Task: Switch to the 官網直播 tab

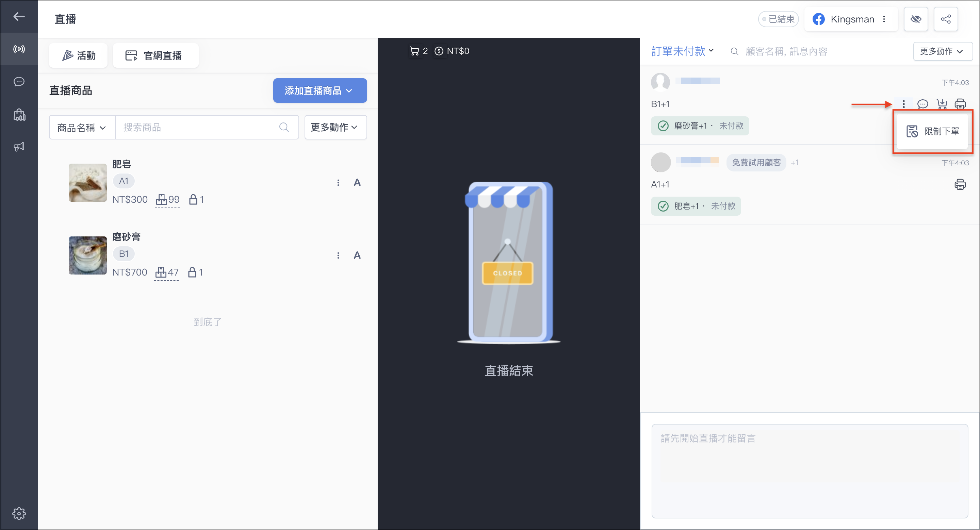Action: (x=156, y=55)
